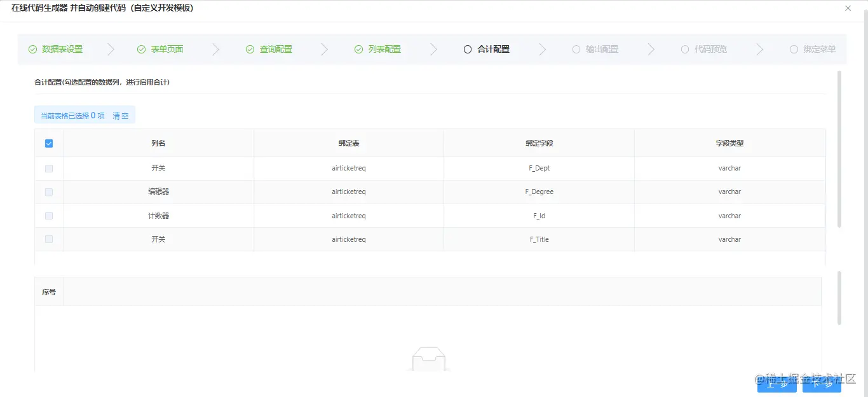The image size is (868, 397).
Task: Click the 数据表设置 step checkmark icon
Action: pos(32,49)
